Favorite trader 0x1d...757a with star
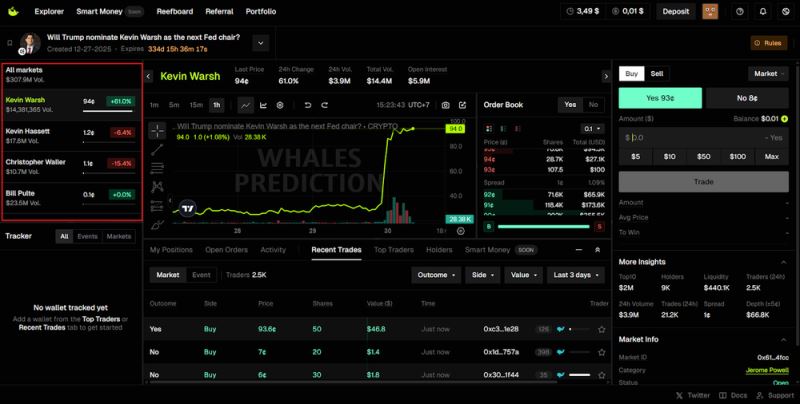This screenshot has width=800, height=404. tap(602, 352)
